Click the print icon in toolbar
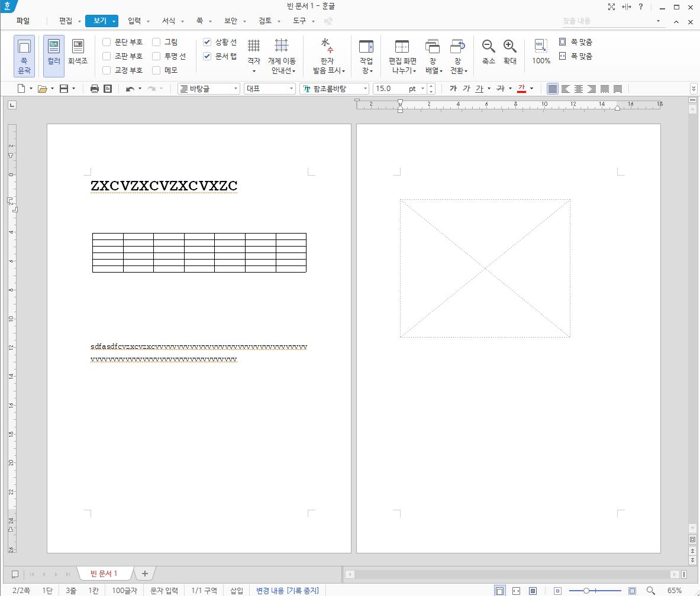Image resolution: width=700 pixels, height=596 pixels. (x=94, y=89)
